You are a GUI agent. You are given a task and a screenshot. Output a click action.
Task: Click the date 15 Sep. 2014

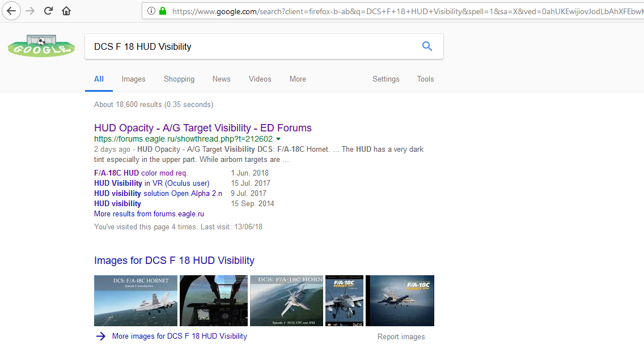(x=253, y=204)
